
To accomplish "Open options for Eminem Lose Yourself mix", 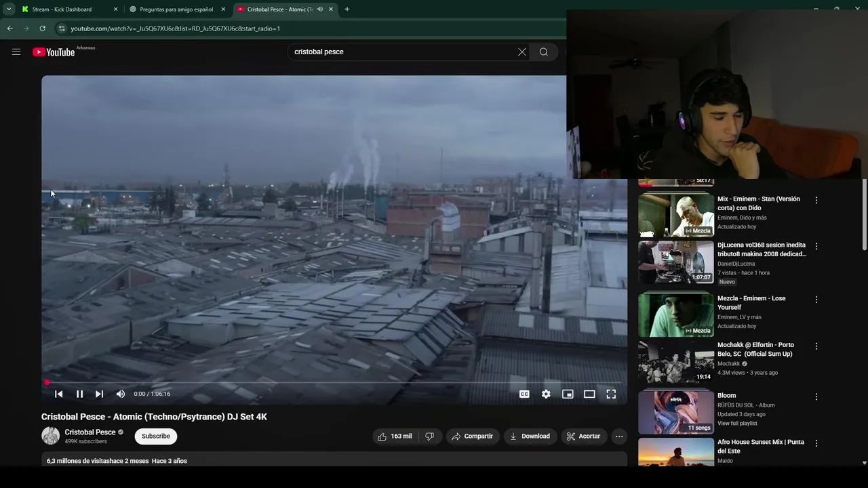I will point(816,300).
